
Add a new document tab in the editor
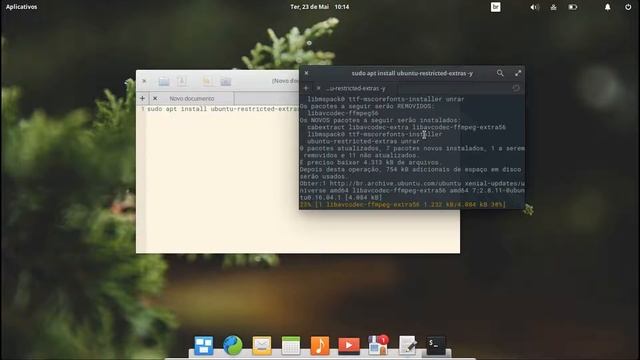(142, 98)
